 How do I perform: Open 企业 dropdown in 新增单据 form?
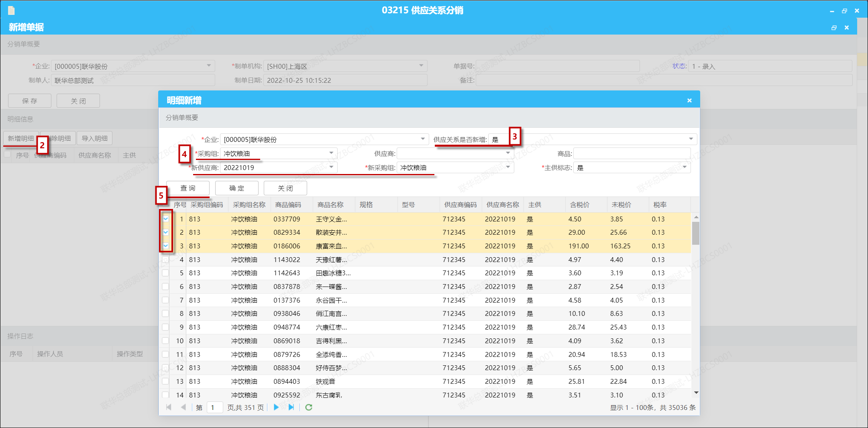point(209,66)
